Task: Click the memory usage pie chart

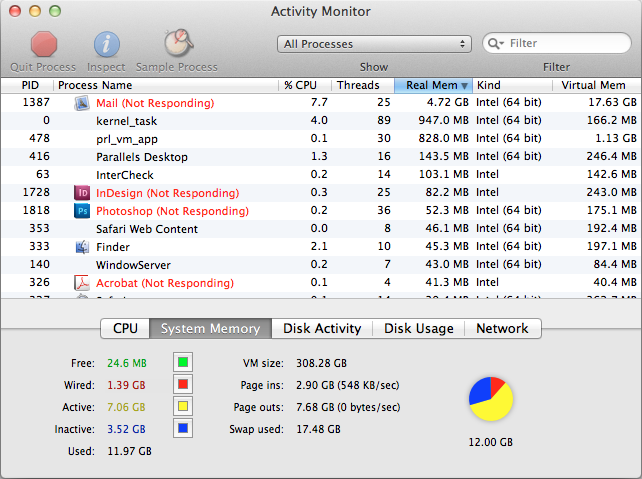Action: click(x=491, y=399)
